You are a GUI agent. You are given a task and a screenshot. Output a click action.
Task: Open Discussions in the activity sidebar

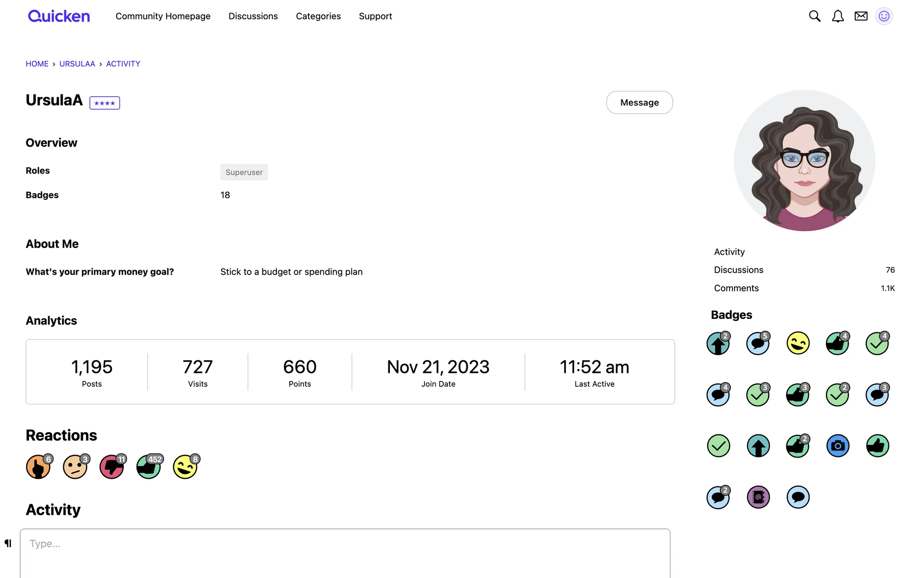pyautogui.click(x=738, y=270)
